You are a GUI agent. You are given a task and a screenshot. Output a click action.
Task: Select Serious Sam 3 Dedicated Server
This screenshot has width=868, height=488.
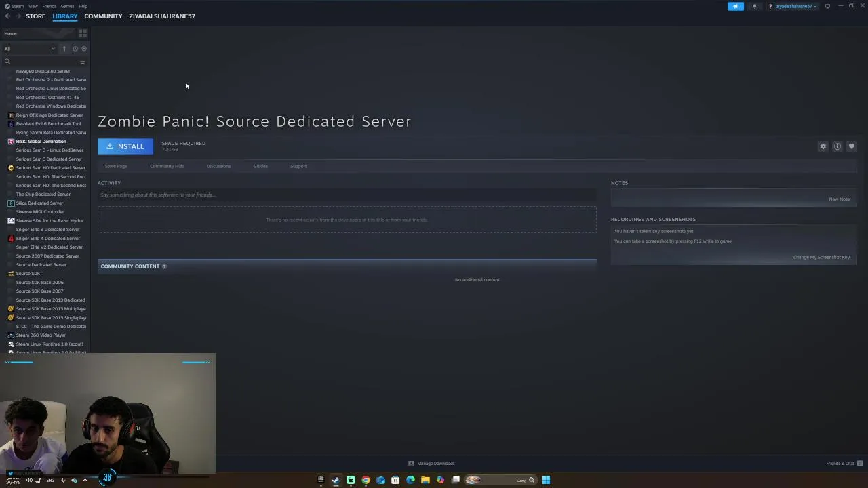coord(48,159)
